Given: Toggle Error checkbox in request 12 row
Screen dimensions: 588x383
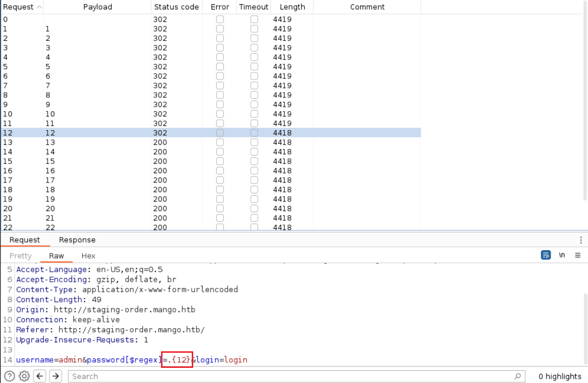Looking at the screenshot, I should click(x=220, y=133).
